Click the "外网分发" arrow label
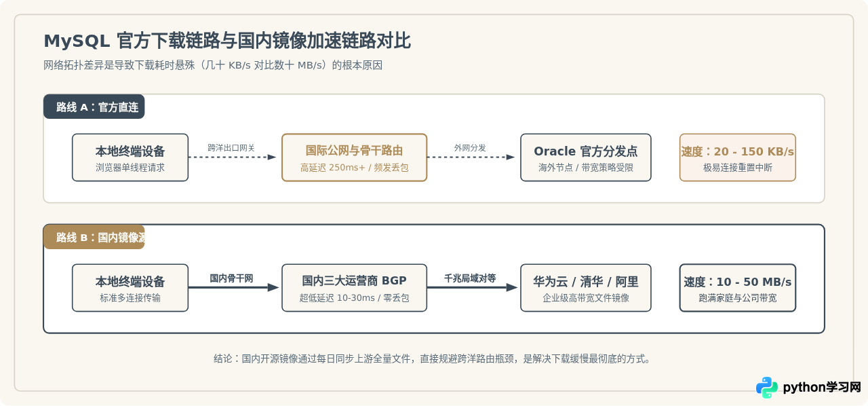868x406 pixels. click(470, 147)
